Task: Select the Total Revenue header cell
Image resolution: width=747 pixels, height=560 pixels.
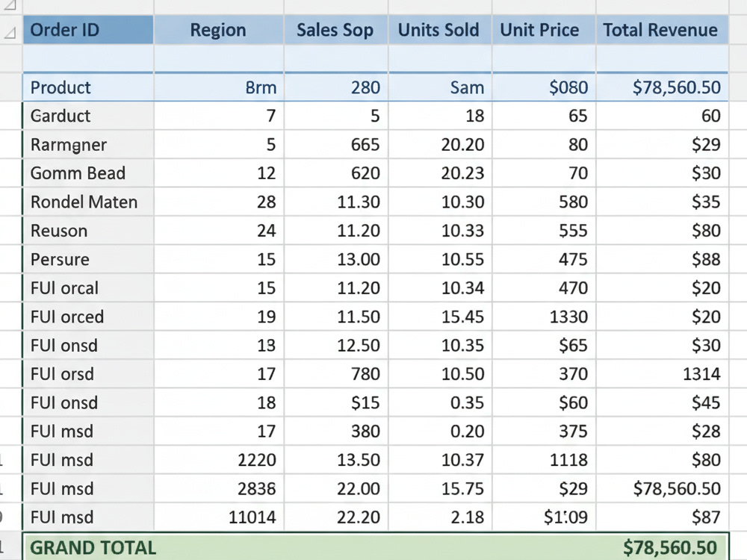Action: coord(662,30)
